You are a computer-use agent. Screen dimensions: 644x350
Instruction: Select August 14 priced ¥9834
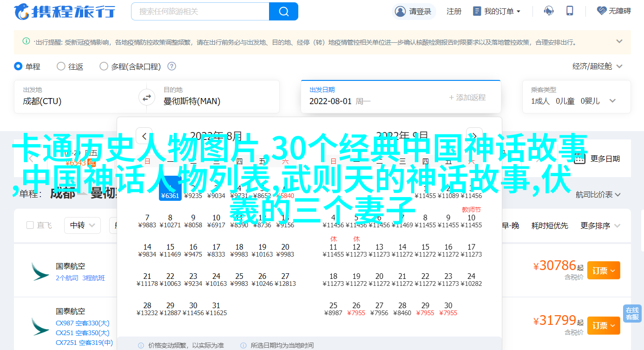[147, 250]
